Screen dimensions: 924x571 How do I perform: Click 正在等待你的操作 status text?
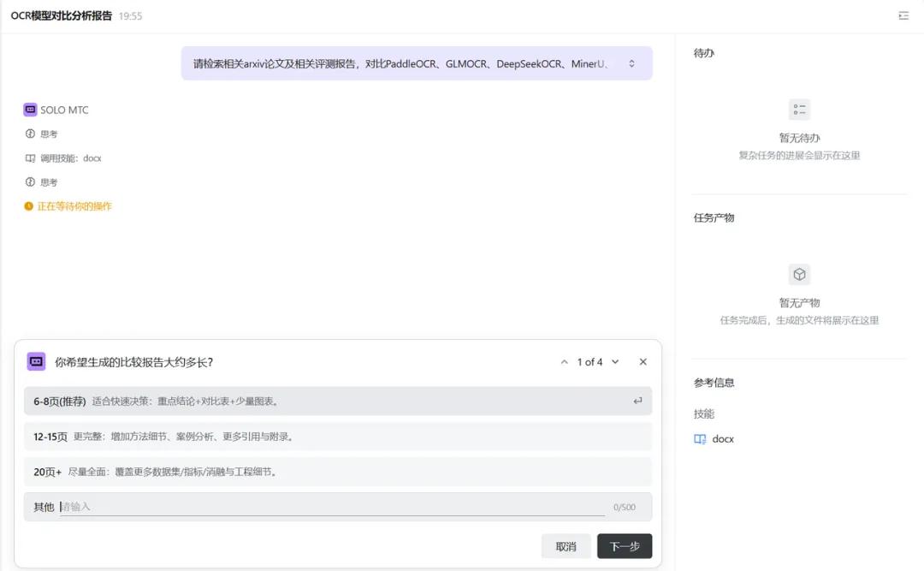(x=74, y=205)
